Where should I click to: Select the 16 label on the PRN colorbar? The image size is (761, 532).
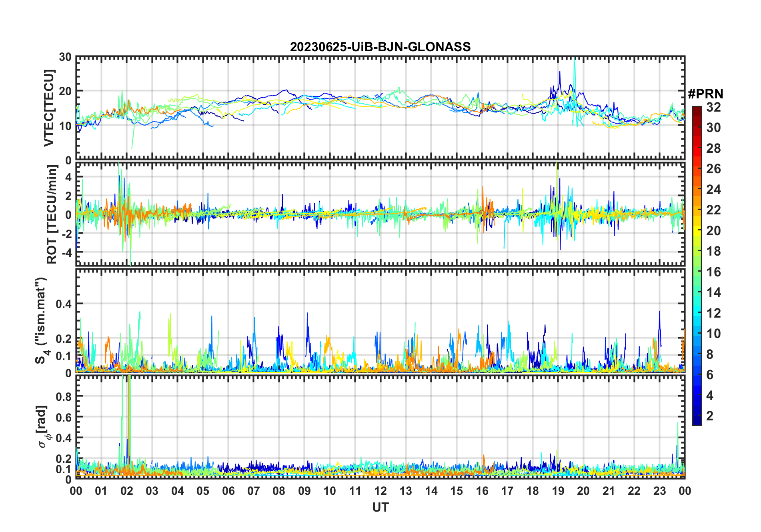point(713,272)
